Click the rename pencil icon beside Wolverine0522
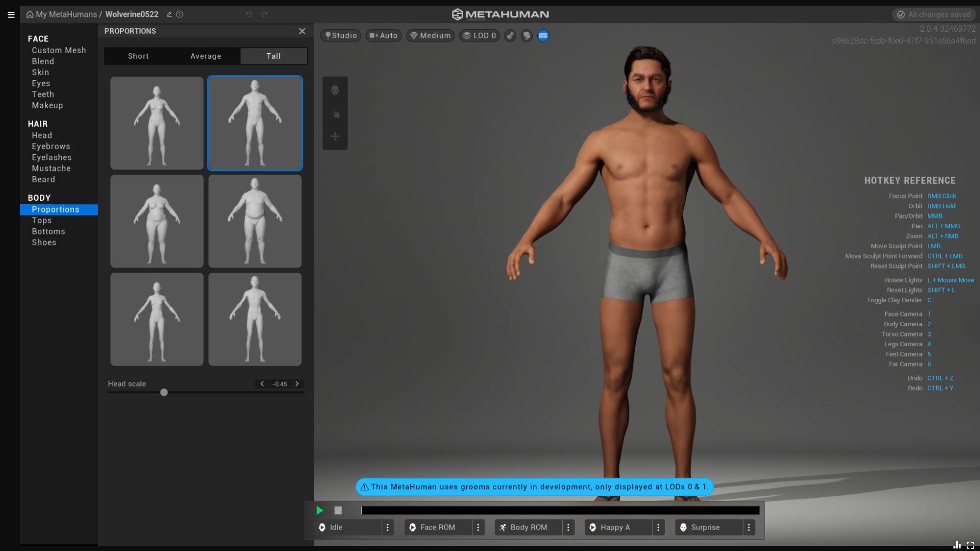The height and width of the screenshot is (551, 980). click(x=169, y=14)
